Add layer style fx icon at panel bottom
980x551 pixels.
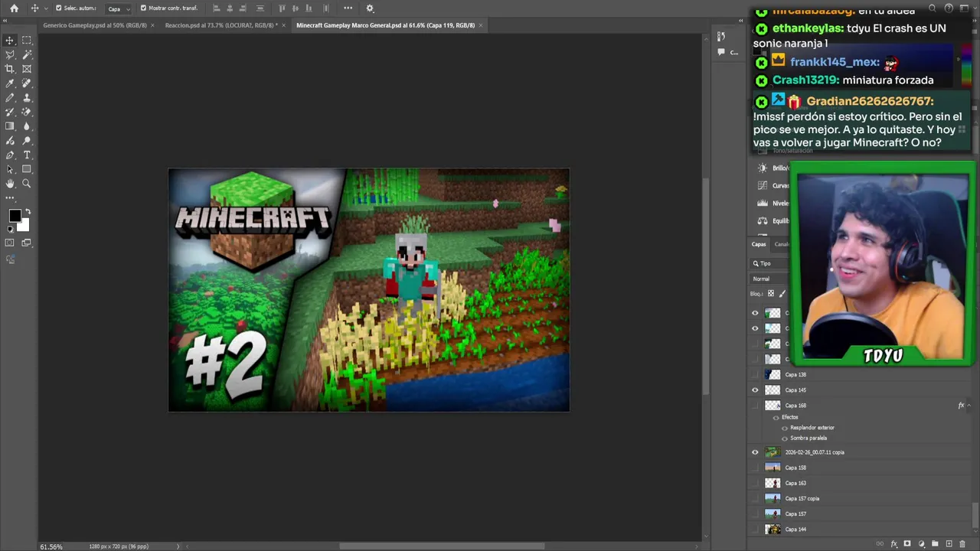point(893,544)
